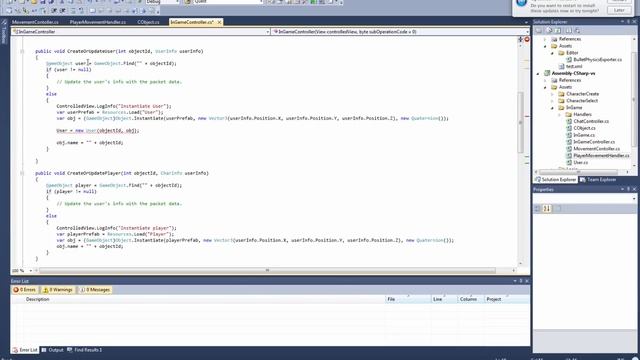This screenshot has height=360, width=640.
Task: Switch Properties to Categorized view
Action: click(538, 209)
